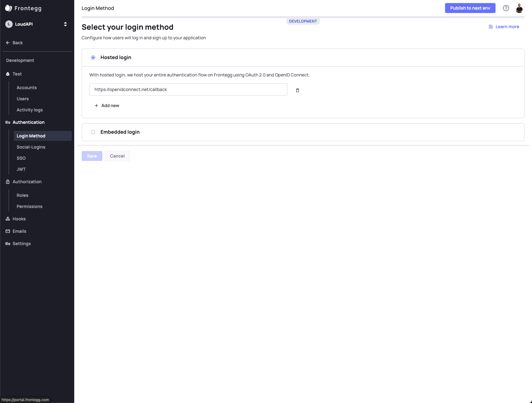This screenshot has width=532, height=403.
Task: Click the Authentication key icon
Action: 8,122
